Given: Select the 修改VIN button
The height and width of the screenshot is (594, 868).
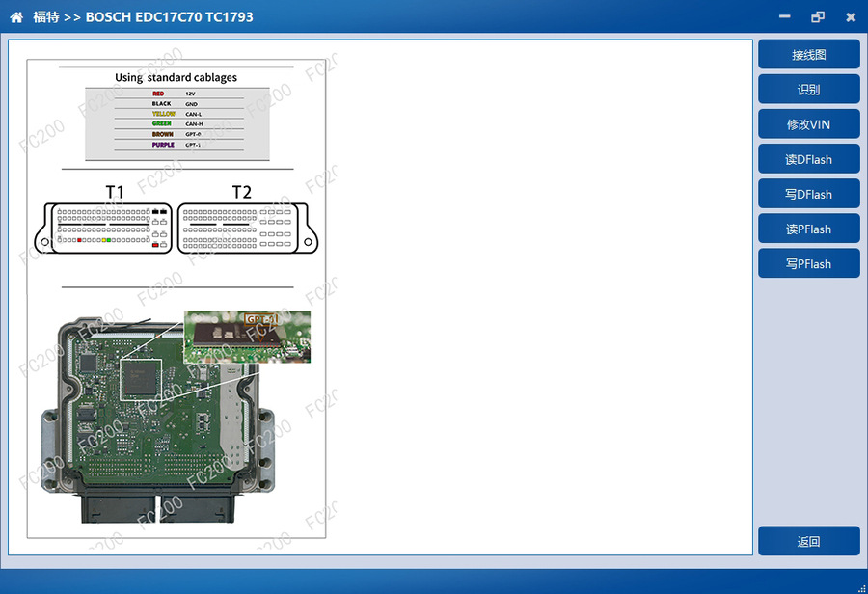Looking at the screenshot, I should coord(809,124).
